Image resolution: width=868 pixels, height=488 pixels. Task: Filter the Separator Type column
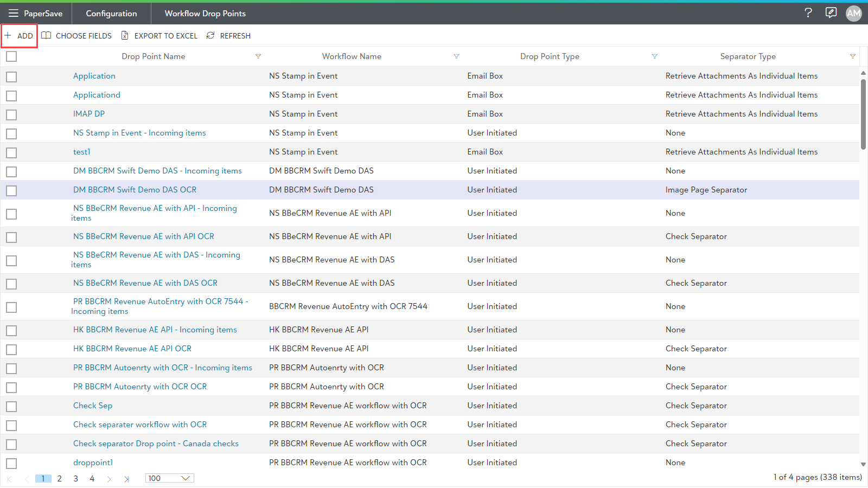(852, 56)
